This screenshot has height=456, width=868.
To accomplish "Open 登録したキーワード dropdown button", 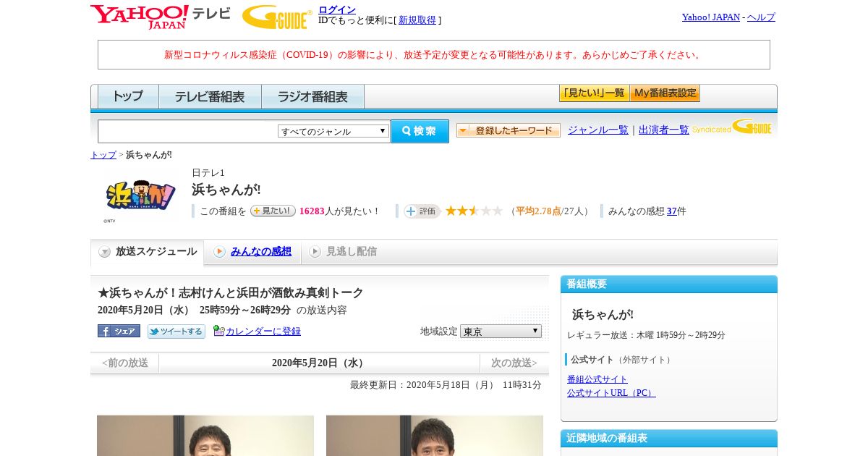I will click(x=509, y=130).
